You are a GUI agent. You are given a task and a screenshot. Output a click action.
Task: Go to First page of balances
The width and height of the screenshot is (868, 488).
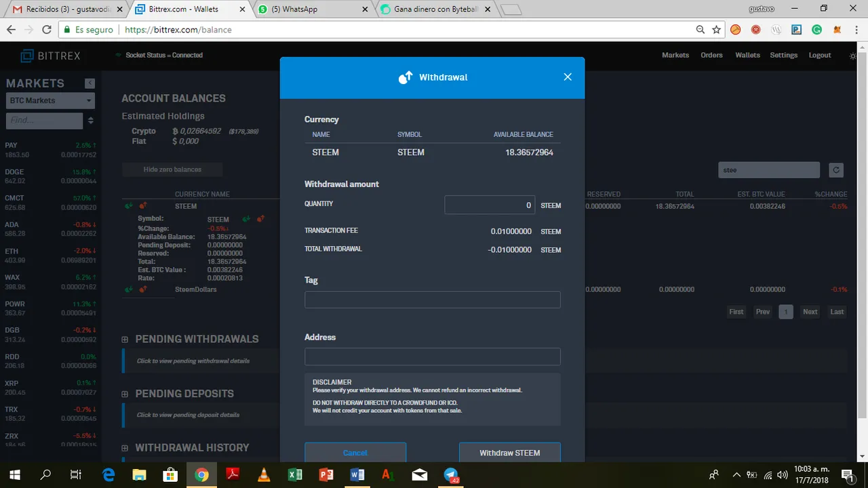pyautogui.click(x=736, y=312)
